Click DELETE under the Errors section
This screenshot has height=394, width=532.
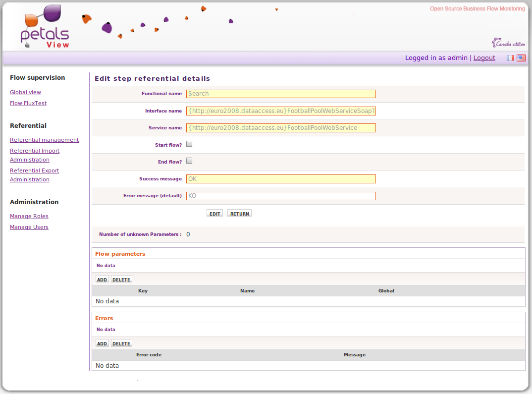pos(121,343)
